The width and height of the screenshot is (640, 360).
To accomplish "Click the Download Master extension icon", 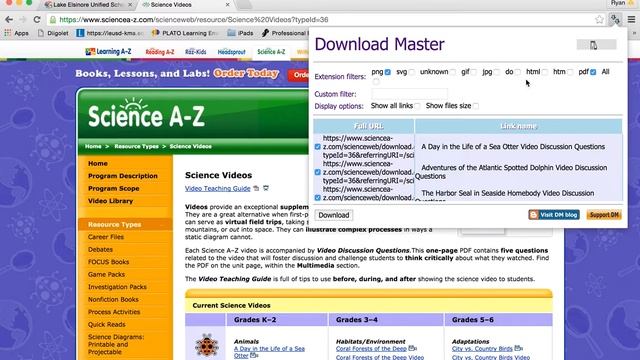I will 615,19.
